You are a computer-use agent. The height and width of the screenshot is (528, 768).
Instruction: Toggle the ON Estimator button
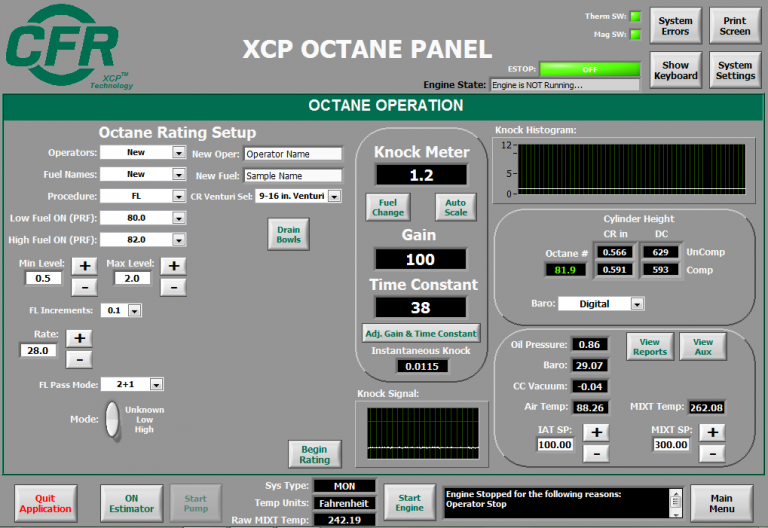click(131, 504)
